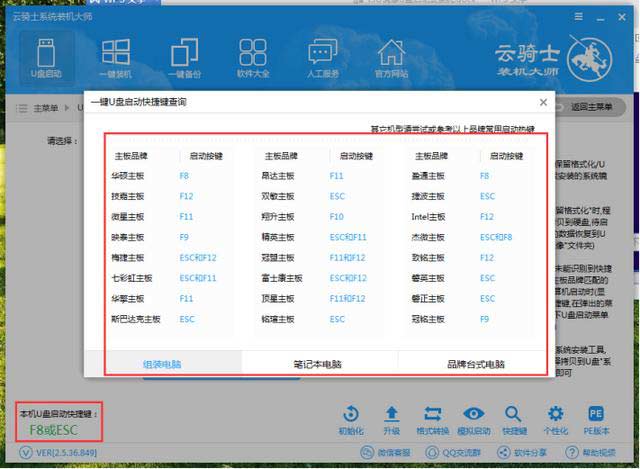The width and height of the screenshot is (640, 469).
Task: Select the 冠铭主板 row
Action: pos(471,319)
